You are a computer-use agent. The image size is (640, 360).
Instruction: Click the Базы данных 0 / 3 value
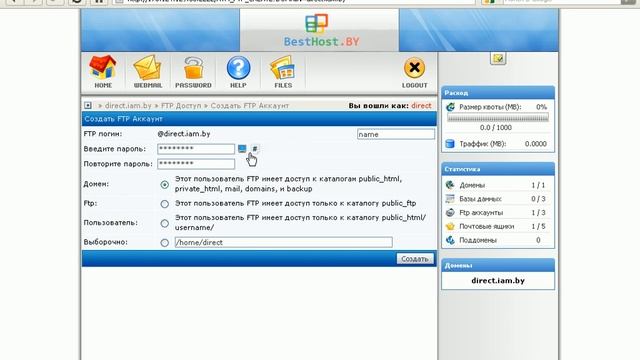pos(538,199)
